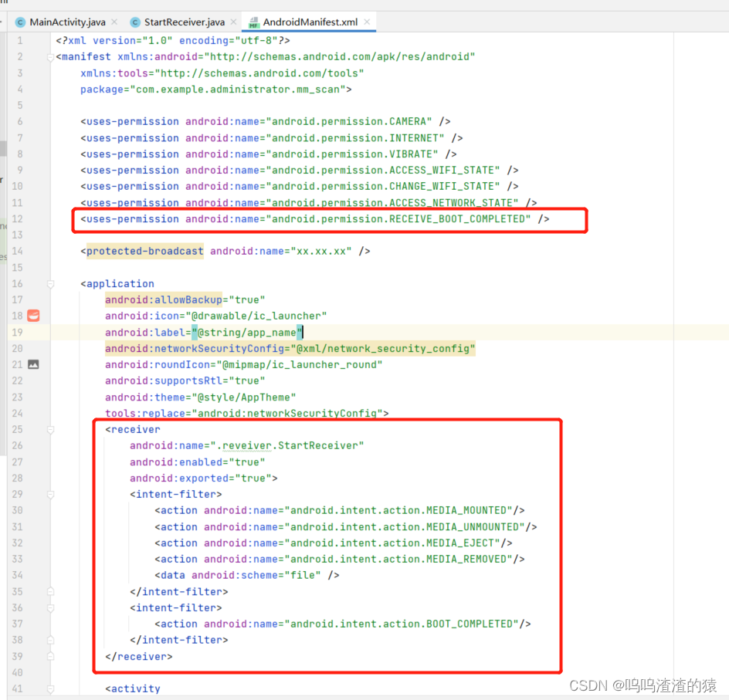
Task: Click the image gutter icon on line 21
Action: (x=33, y=364)
